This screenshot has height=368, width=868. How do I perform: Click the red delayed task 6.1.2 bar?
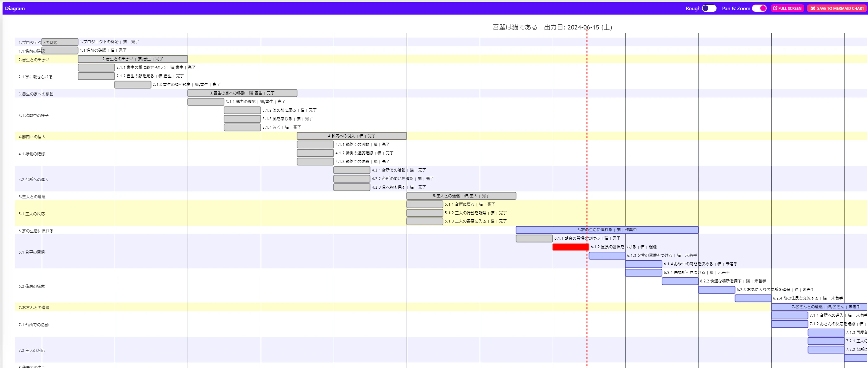570,247
